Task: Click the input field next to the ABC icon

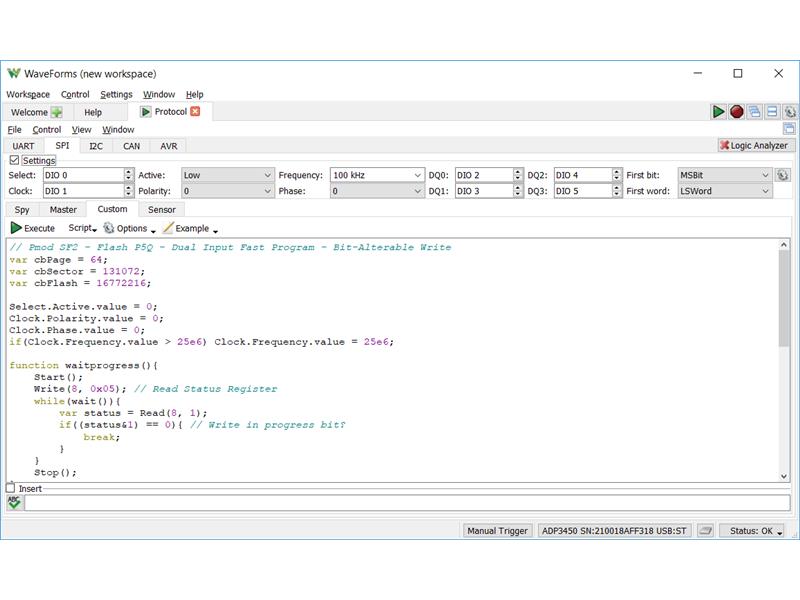Action: (x=407, y=503)
